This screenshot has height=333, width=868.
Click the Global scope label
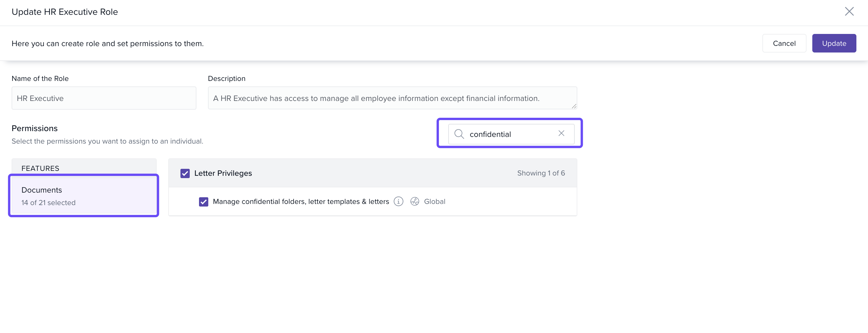434,202
